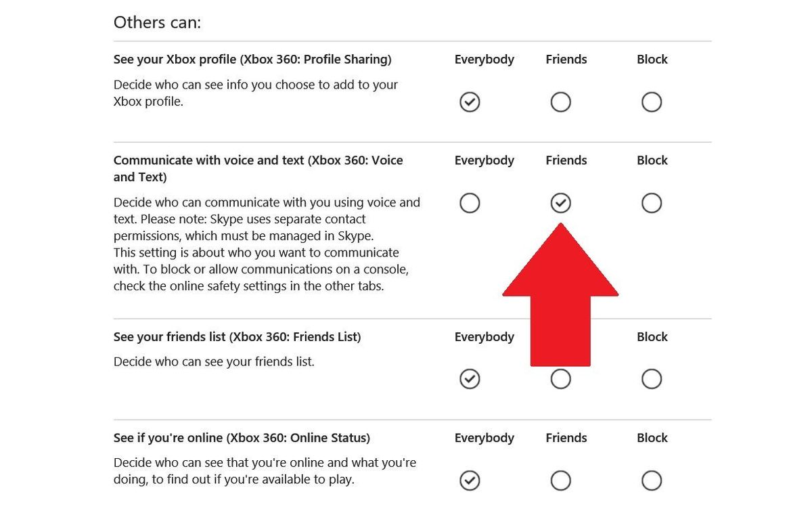This screenshot has width=812, height=515.
Task: Select Everybody for See your Xbox profile
Action: click(x=470, y=102)
